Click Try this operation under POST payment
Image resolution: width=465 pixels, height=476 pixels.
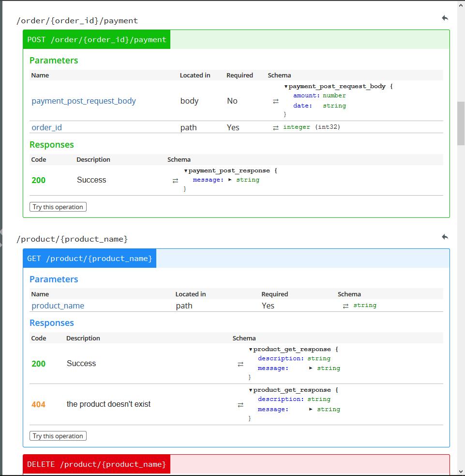[x=58, y=207]
